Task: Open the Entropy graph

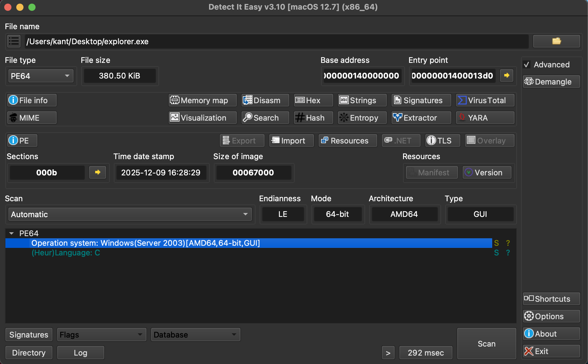Action: (362, 118)
